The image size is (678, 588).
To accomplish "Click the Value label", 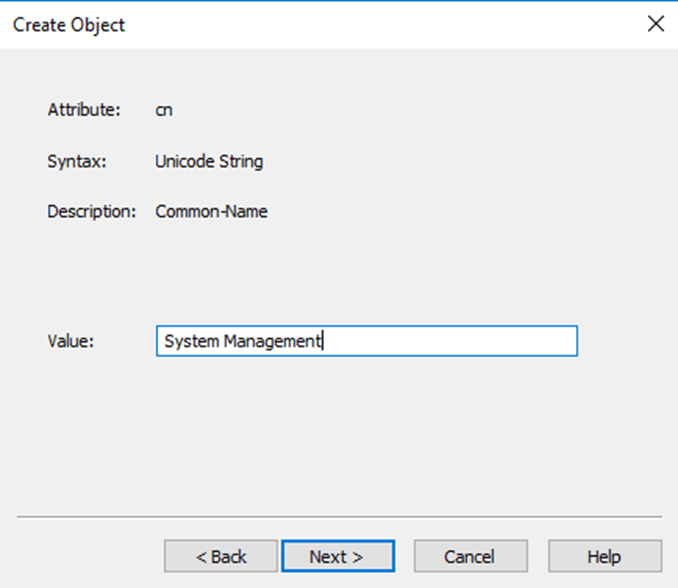I will tap(70, 341).
